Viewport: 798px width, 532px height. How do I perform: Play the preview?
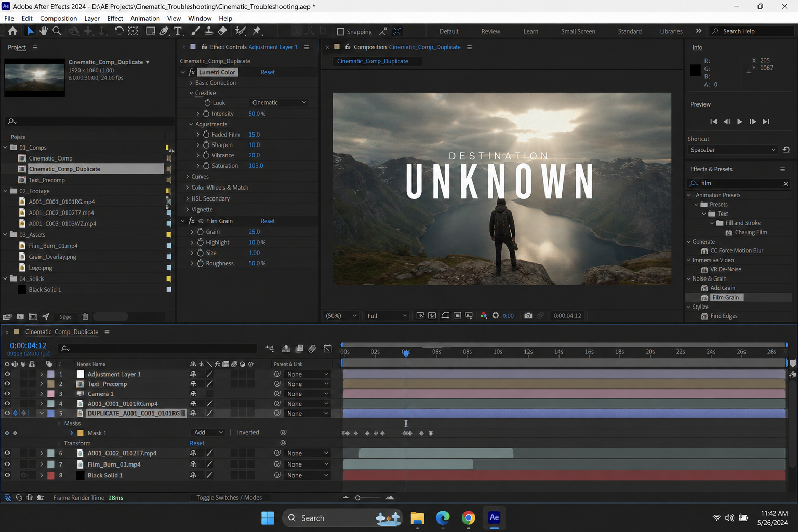(x=740, y=122)
